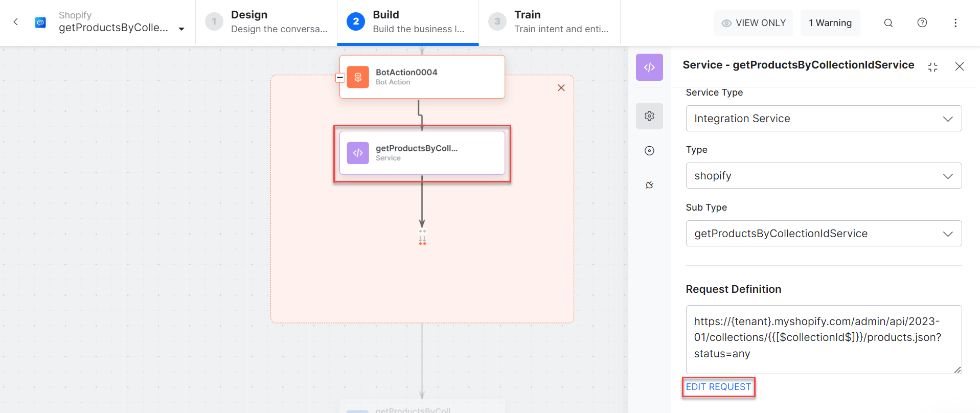Select the settings gear panel icon

tap(649, 116)
